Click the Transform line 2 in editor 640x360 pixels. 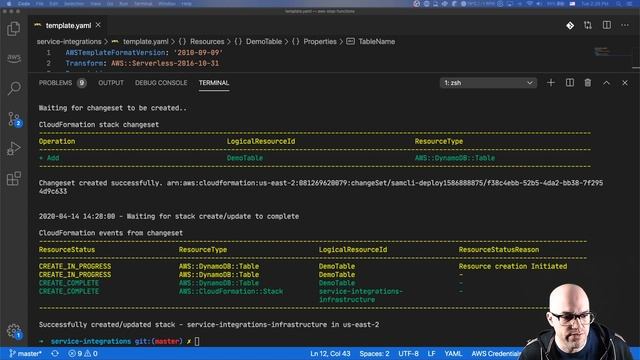(142, 63)
